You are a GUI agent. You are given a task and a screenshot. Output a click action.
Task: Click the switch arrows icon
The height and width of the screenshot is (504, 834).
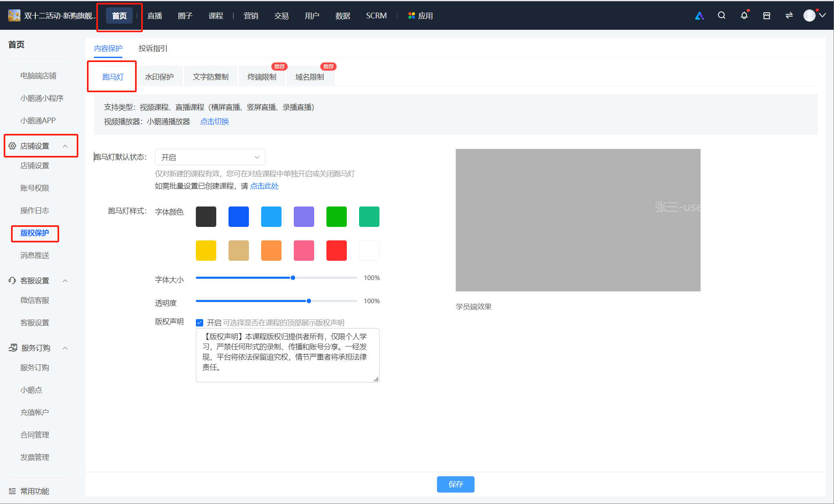pyautogui.click(x=789, y=16)
